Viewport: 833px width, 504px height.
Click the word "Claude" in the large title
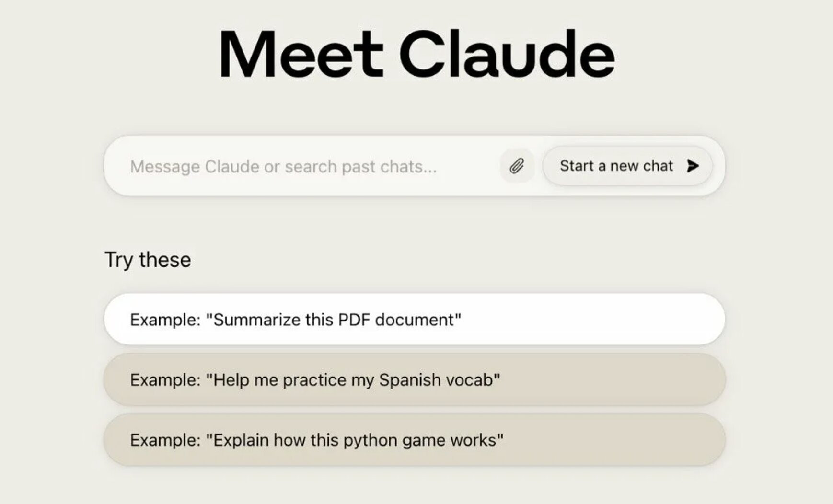click(x=507, y=54)
